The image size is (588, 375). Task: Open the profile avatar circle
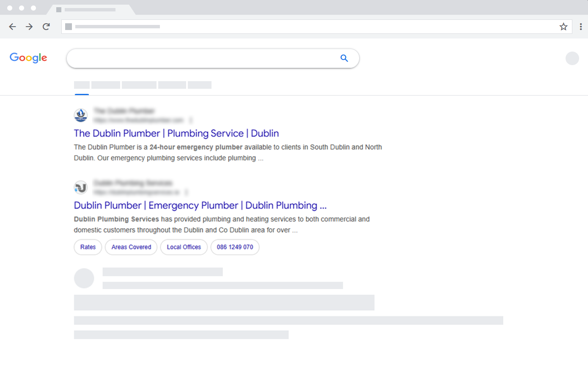[x=572, y=58]
